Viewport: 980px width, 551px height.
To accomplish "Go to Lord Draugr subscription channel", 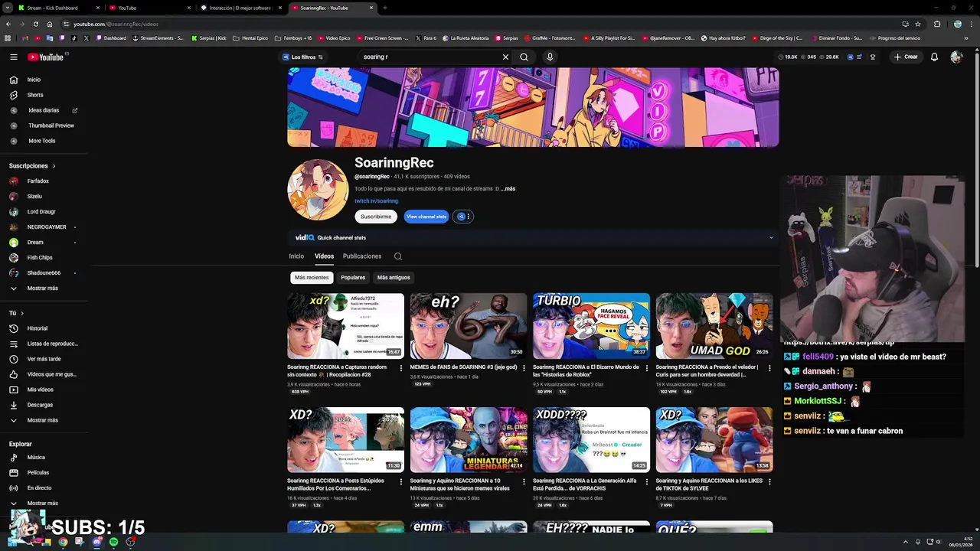I will (x=34, y=212).
